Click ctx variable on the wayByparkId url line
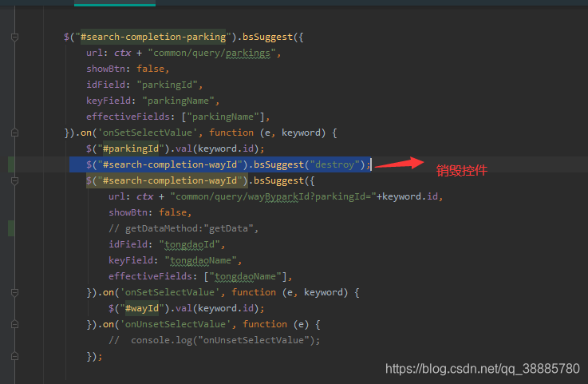 [144, 196]
